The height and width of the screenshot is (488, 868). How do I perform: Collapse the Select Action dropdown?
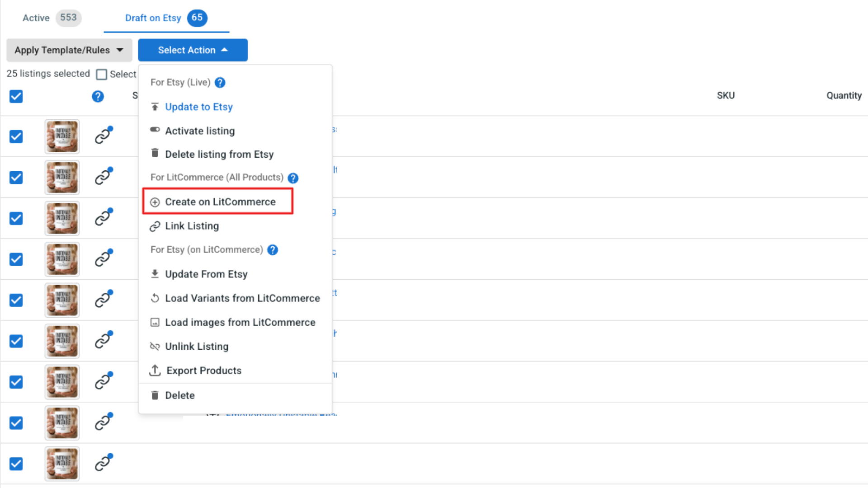point(193,50)
